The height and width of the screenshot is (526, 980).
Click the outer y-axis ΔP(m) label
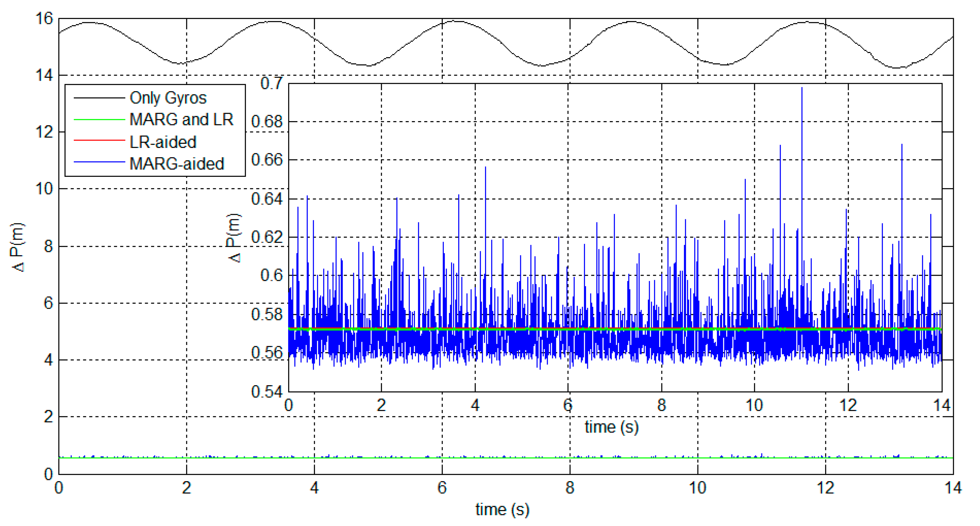coord(17,247)
